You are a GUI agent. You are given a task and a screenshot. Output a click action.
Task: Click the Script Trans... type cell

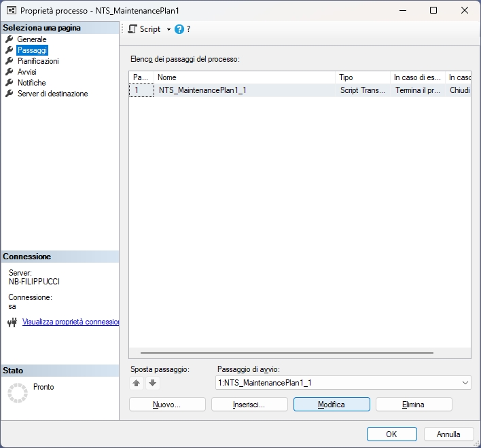(x=363, y=90)
